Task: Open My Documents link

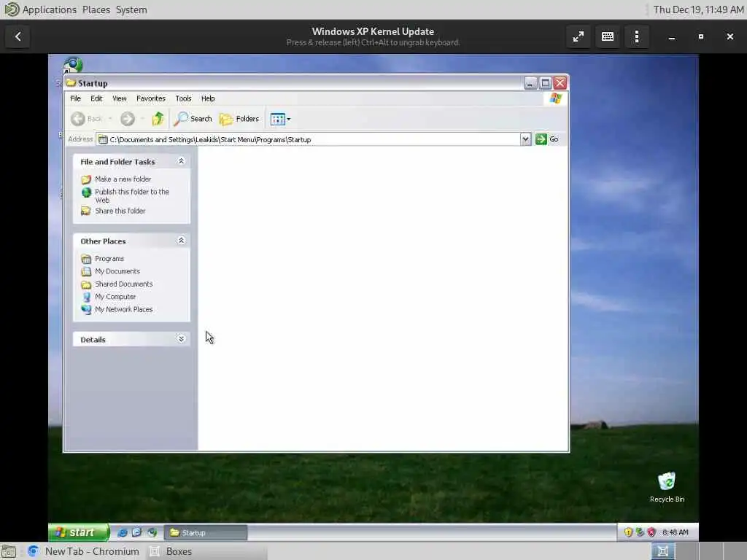Action: [117, 271]
